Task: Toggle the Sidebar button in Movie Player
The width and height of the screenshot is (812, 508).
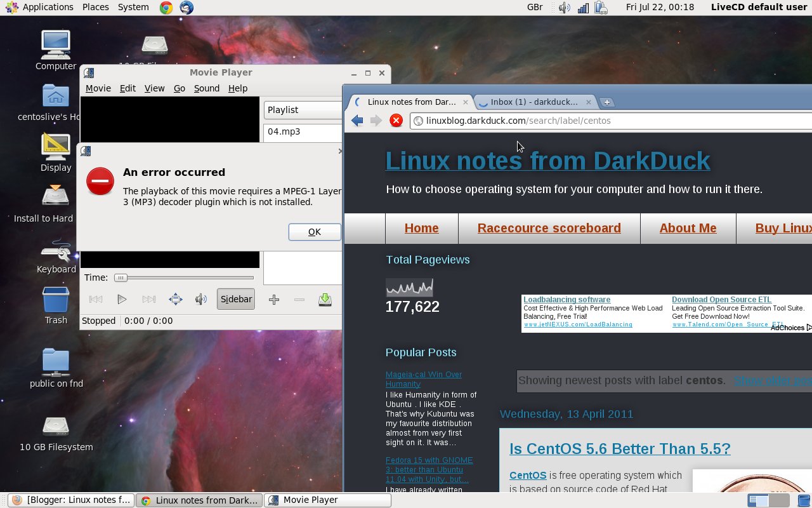Action: [236, 299]
